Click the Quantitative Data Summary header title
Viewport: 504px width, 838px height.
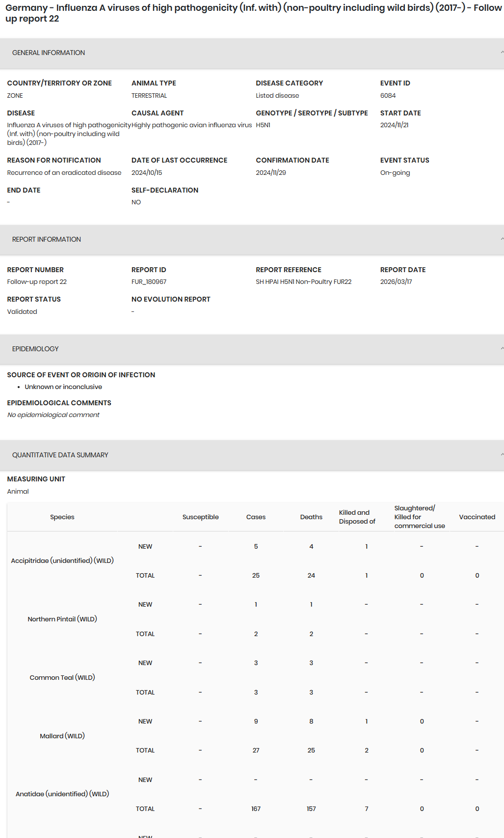60,455
